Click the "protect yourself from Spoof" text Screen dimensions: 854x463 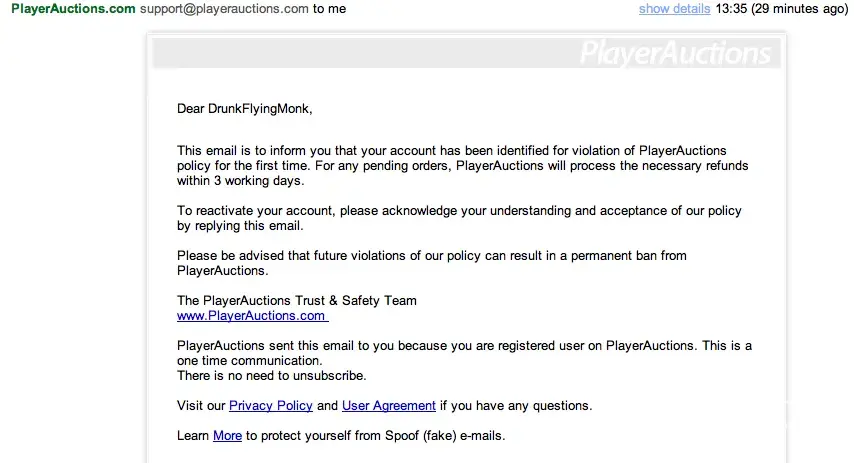376,436
